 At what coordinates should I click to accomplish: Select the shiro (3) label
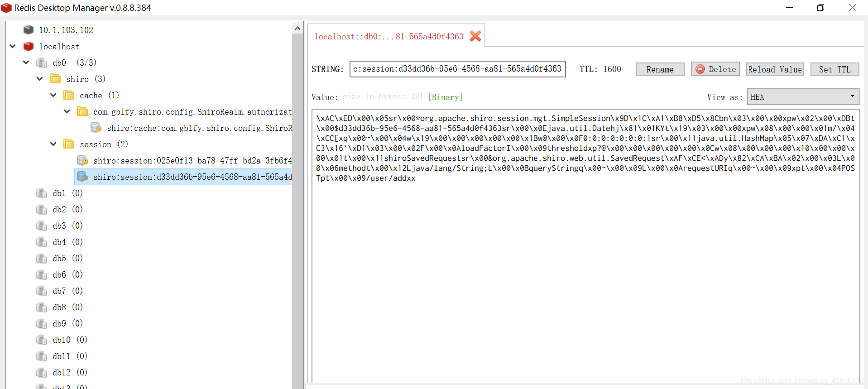click(86, 79)
